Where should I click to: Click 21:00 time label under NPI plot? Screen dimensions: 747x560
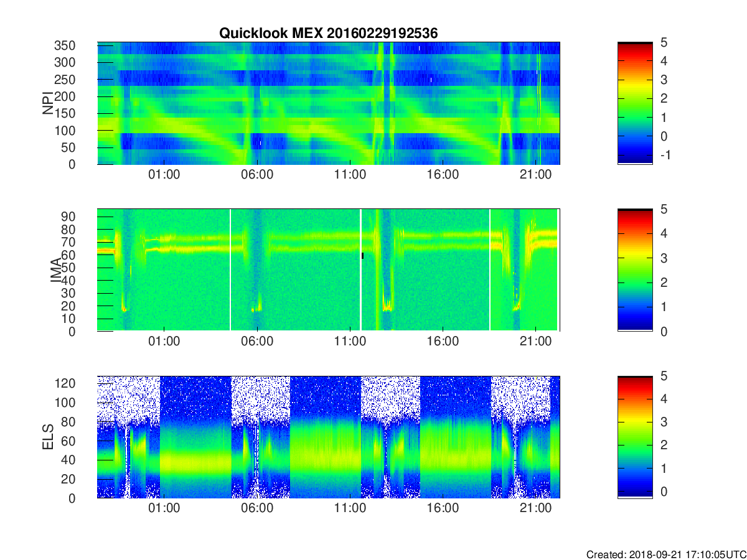point(535,175)
